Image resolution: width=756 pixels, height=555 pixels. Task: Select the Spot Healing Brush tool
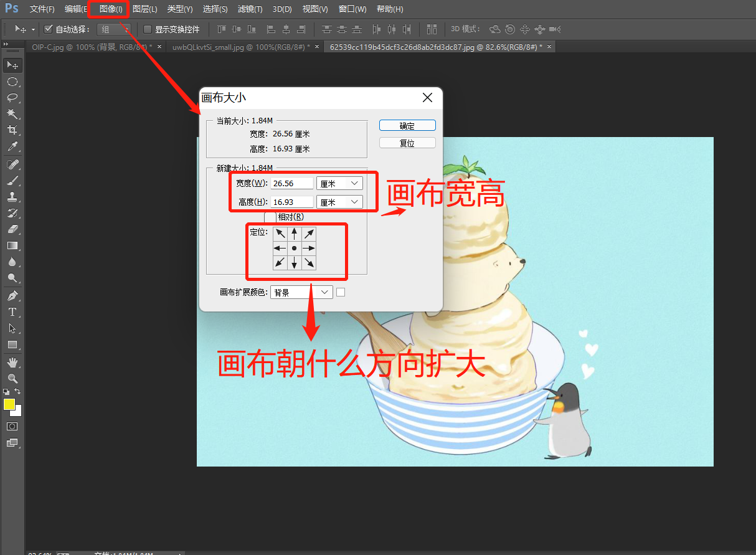pyautogui.click(x=12, y=164)
